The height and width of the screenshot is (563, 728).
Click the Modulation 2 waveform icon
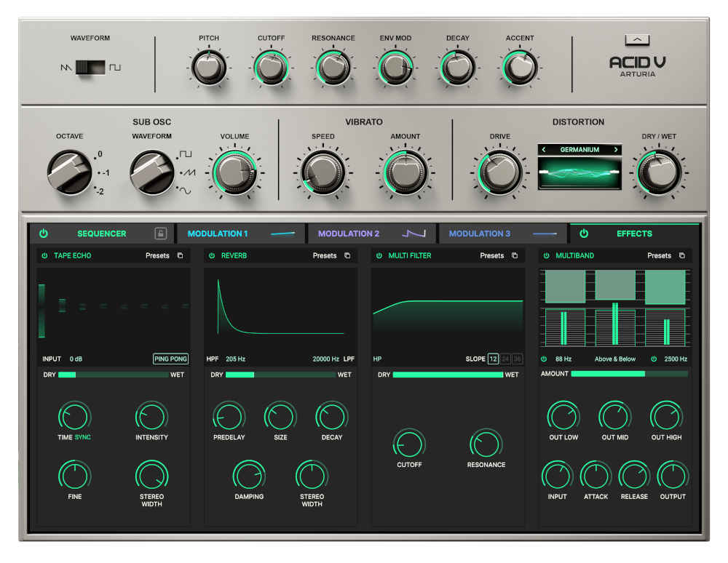411,233
